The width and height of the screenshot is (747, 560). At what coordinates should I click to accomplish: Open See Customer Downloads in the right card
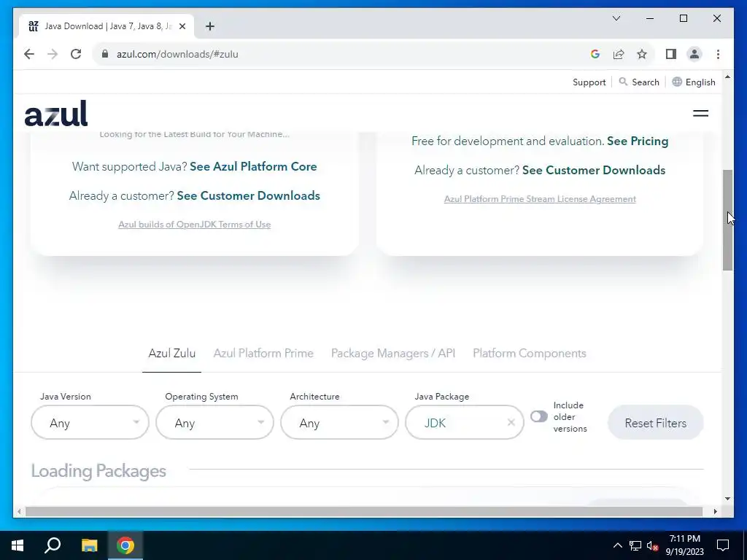click(x=594, y=171)
